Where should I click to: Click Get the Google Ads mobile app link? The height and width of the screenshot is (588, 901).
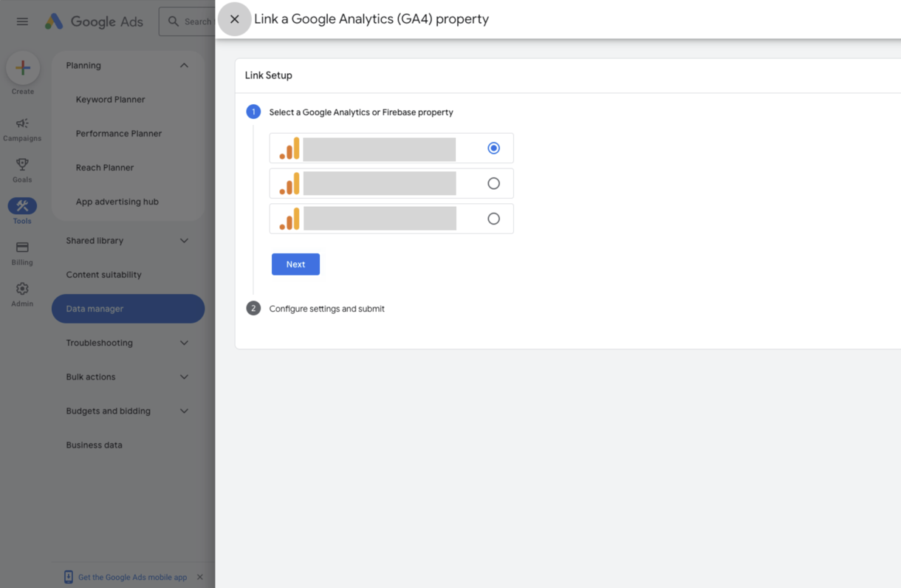pos(132,577)
